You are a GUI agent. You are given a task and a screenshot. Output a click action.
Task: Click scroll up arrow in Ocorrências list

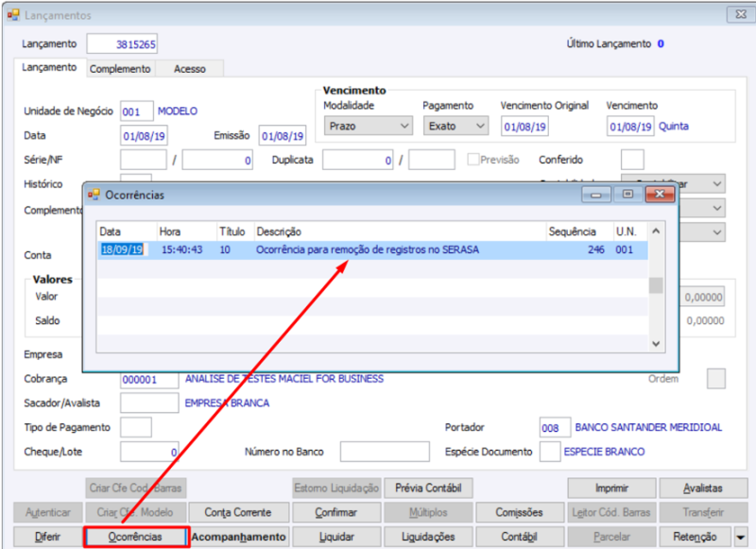click(656, 232)
